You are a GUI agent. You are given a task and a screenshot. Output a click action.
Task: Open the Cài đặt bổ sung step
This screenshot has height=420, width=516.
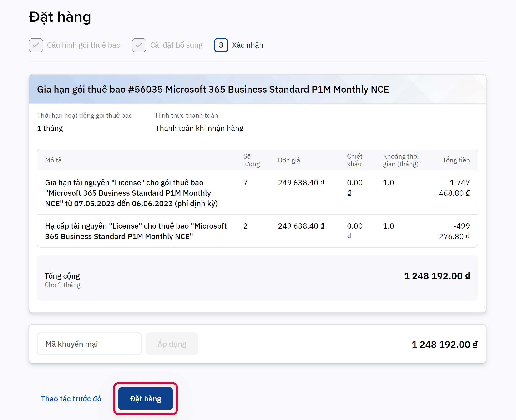[x=176, y=45]
